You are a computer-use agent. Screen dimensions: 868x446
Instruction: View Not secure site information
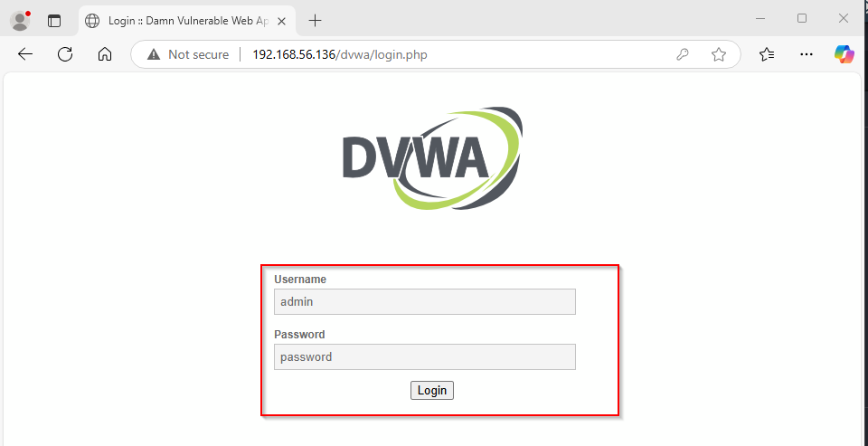pyautogui.click(x=188, y=54)
